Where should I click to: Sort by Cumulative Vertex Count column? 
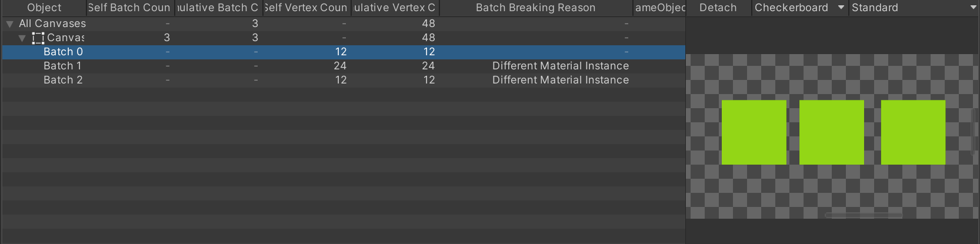click(395, 8)
